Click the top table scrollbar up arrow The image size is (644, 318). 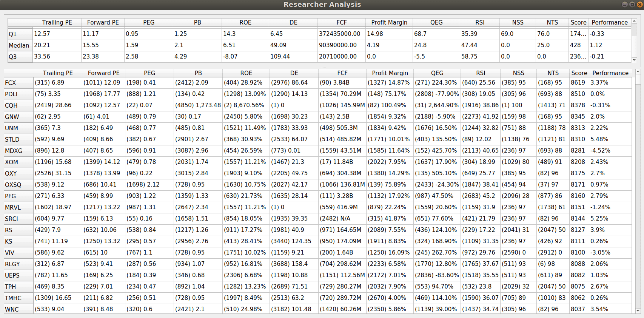pyautogui.click(x=634, y=21)
